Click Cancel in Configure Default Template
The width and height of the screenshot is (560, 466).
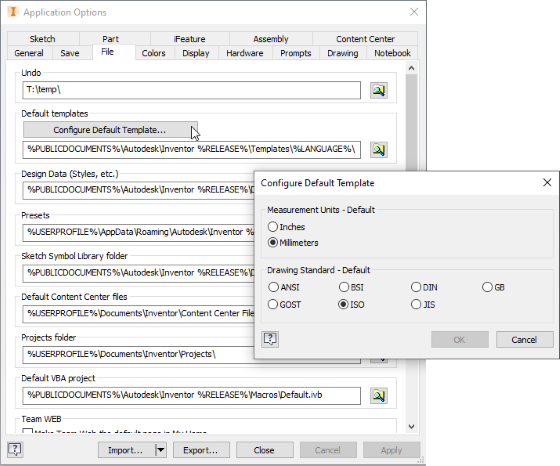pyautogui.click(x=524, y=339)
